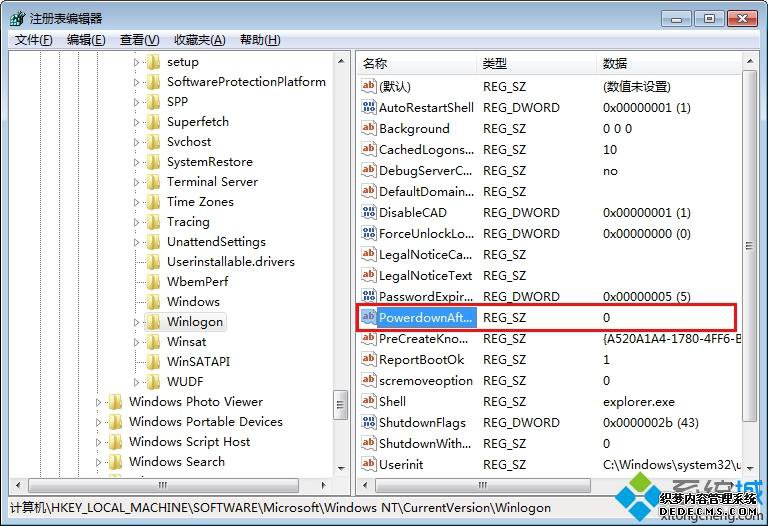Click the WUDF folder icon

pos(153,382)
